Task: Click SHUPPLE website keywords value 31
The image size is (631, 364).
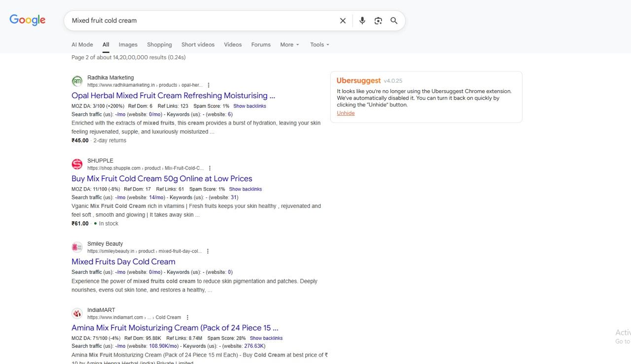Action: [234, 198]
